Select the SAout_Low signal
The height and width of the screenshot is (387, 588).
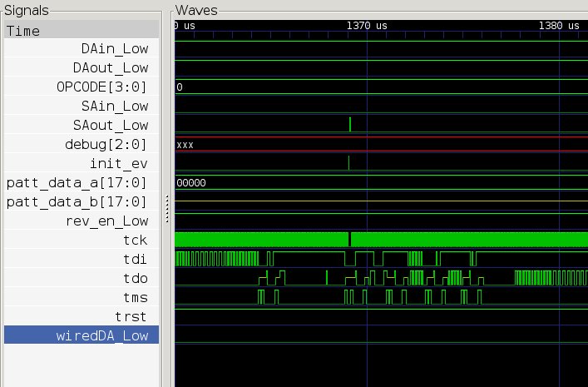pyautogui.click(x=82, y=126)
